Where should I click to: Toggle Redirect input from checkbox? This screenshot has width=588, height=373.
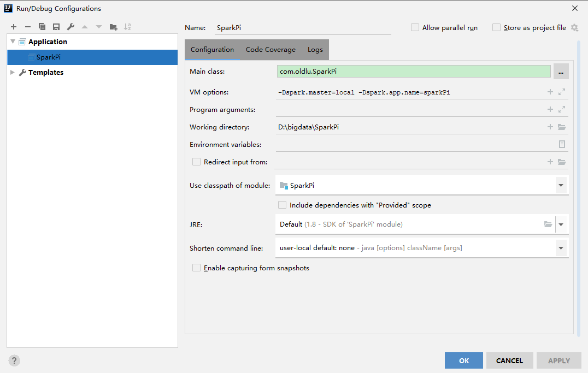click(196, 162)
